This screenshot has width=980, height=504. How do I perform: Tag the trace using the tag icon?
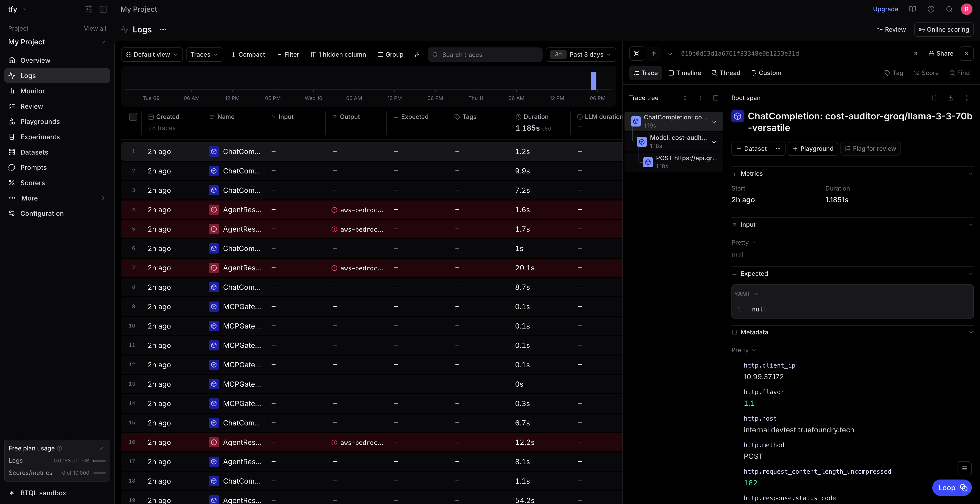coord(893,73)
